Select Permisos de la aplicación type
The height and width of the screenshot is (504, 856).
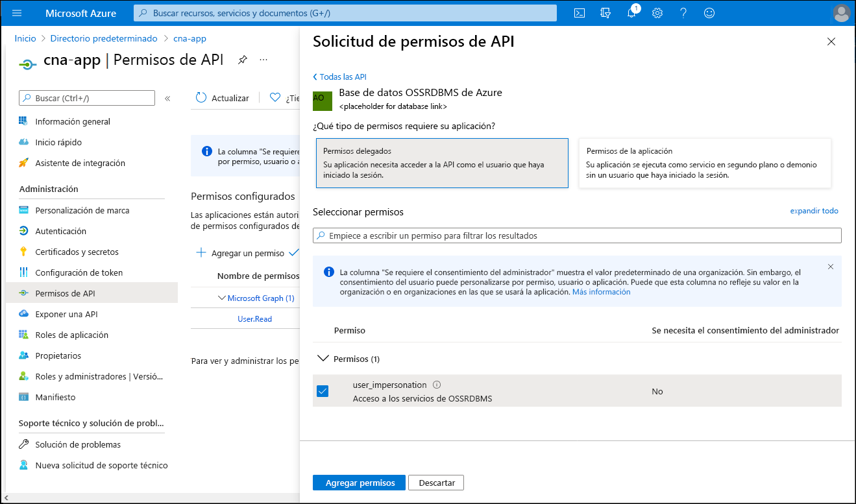coord(705,163)
